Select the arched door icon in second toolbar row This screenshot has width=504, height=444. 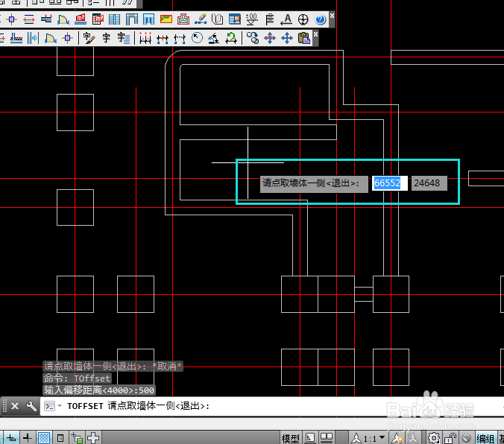[x=51, y=38]
